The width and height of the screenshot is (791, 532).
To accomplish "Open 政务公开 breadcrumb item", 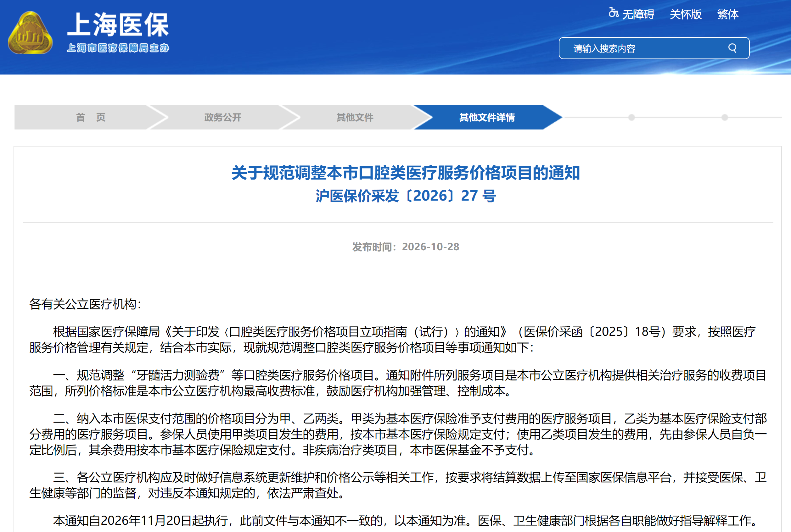I will coord(223,117).
